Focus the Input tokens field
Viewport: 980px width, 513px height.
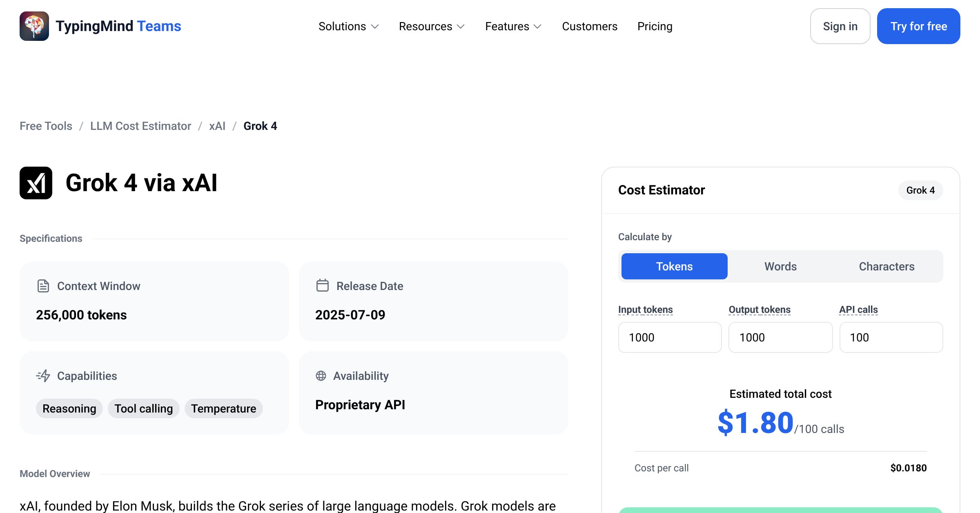pos(670,337)
